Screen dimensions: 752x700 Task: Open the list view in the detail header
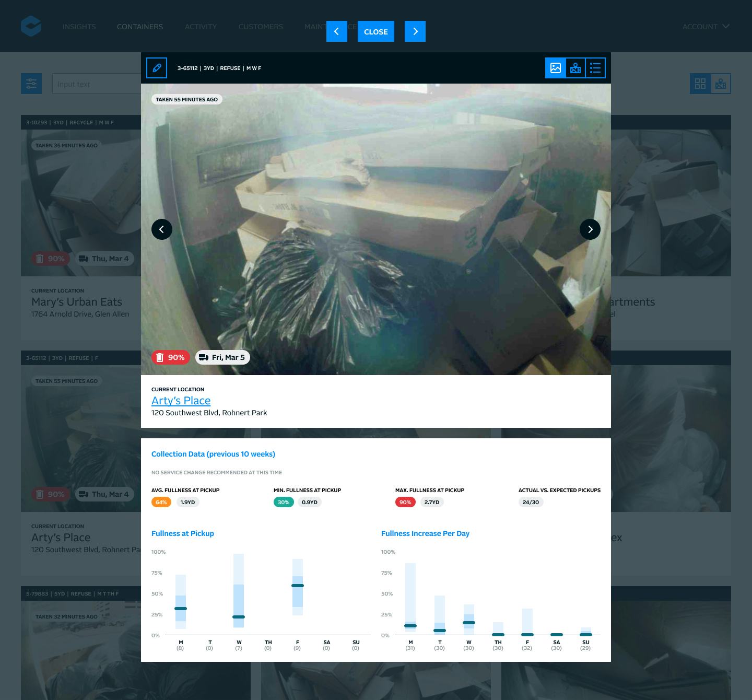tap(595, 67)
